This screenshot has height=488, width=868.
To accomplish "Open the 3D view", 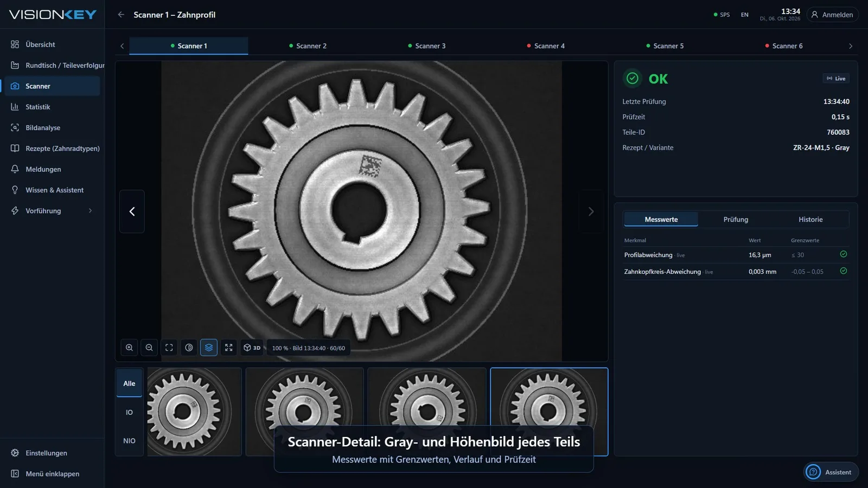I will coord(252,348).
